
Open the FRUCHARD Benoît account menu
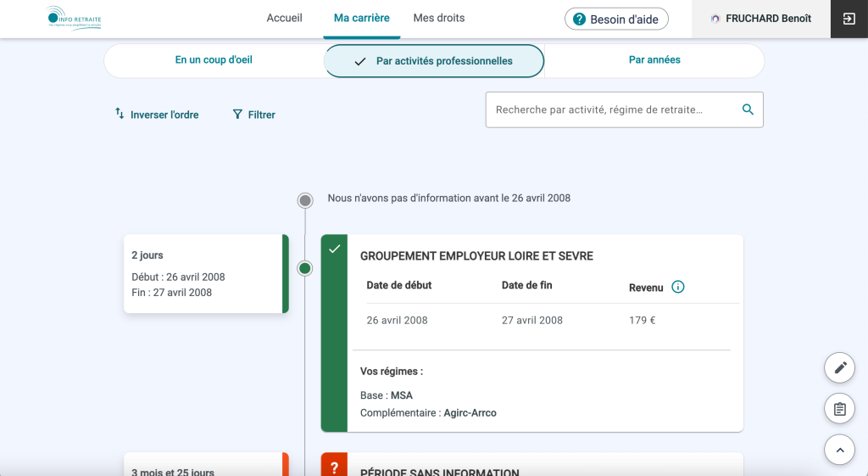[x=760, y=19]
